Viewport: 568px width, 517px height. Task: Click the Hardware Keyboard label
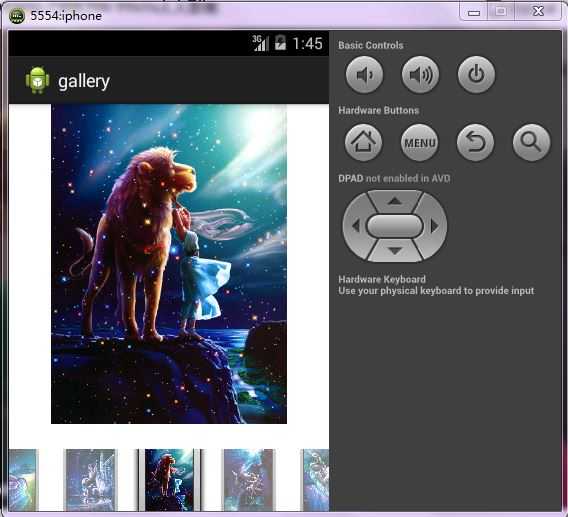tap(382, 279)
